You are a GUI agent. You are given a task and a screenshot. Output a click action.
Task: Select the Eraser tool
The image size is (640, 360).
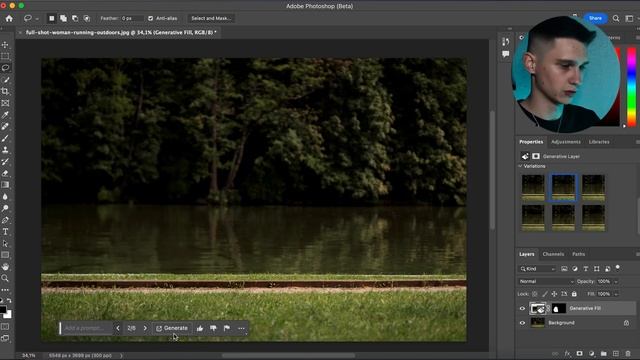click(x=5, y=173)
